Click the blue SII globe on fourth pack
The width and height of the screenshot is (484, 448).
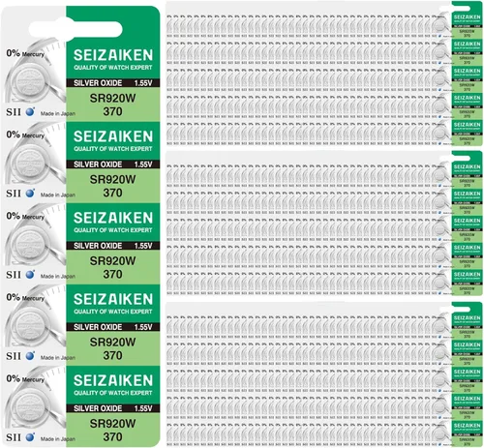click(x=30, y=356)
